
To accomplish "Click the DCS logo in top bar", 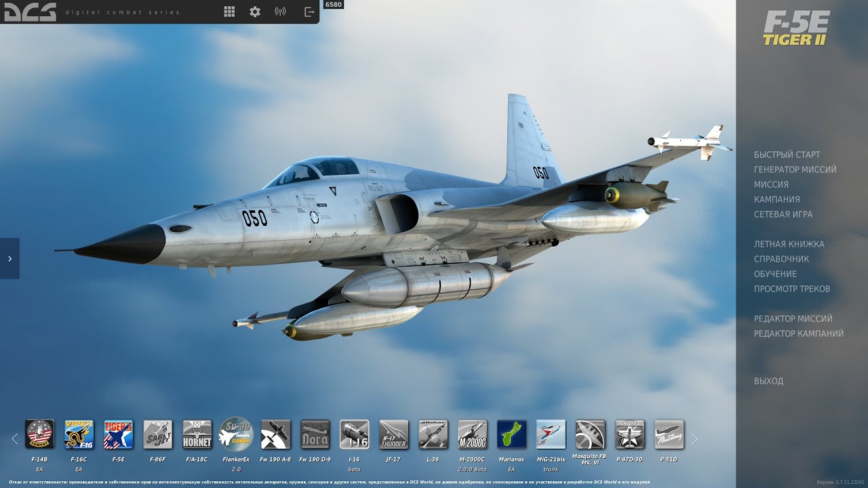I will point(30,12).
